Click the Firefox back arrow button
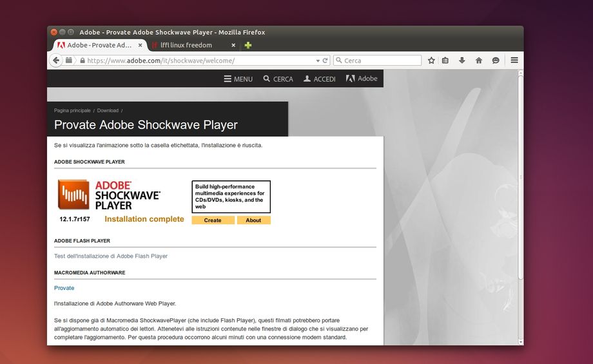This screenshot has height=364, width=593. pos(56,61)
